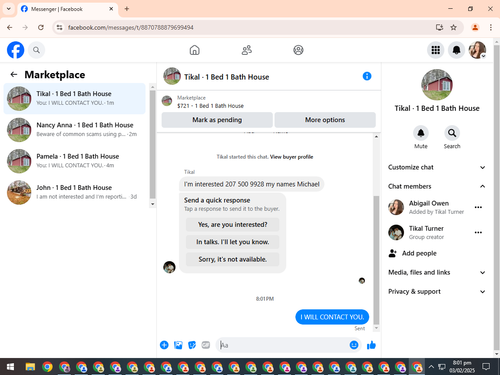Click Mark as pending button
500x375 pixels.
217,120
